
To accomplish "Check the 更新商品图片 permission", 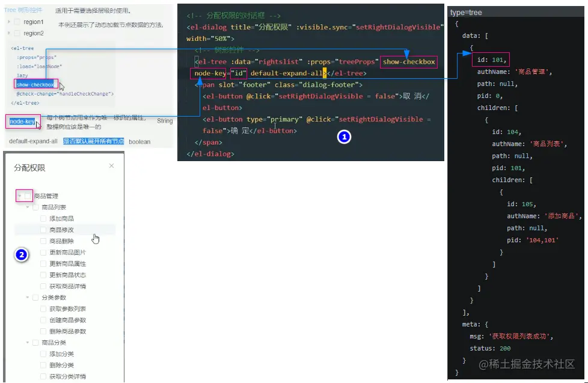I will pos(43,253).
